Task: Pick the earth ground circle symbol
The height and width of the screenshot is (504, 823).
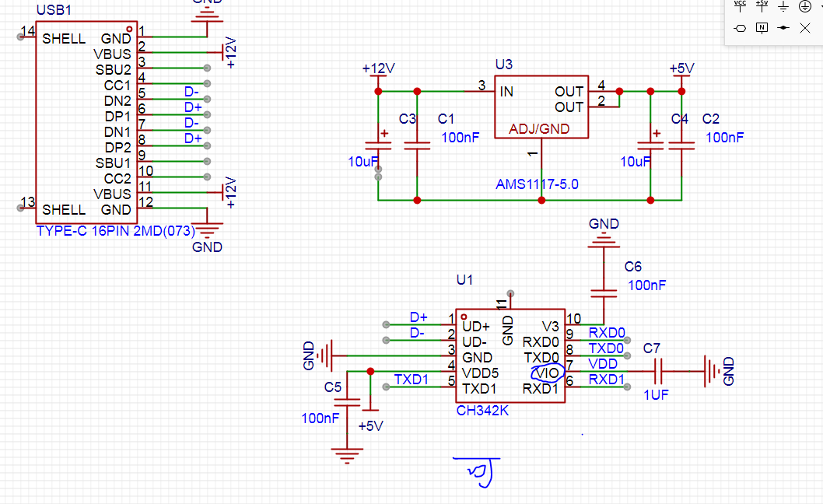Action: coord(804,6)
